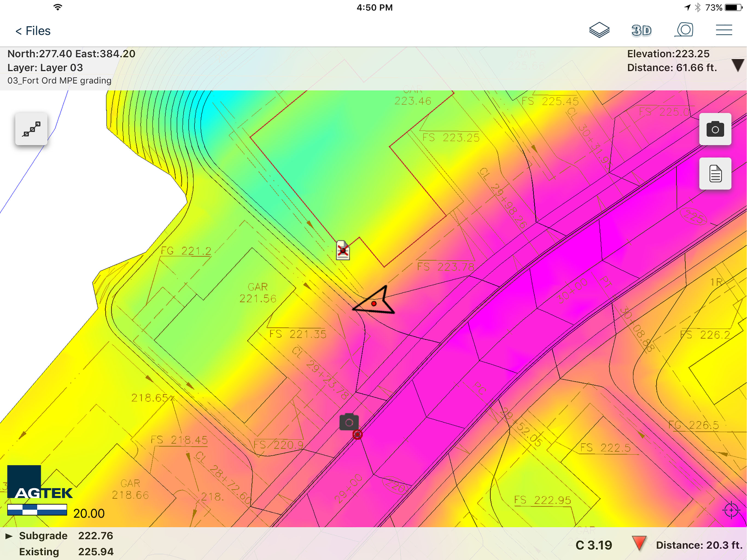Tap the 'CL 29+23.78' station label
747x560 pixels.
tap(320, 373)
